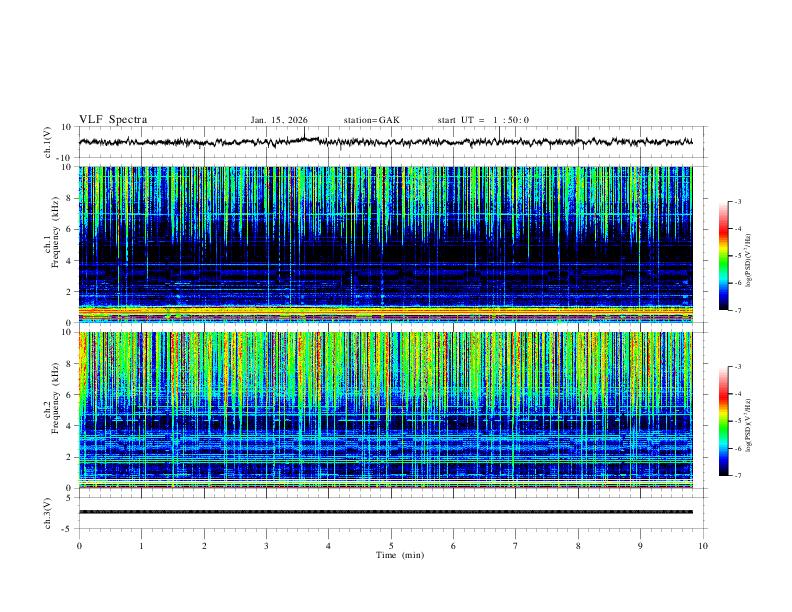The image size is (792, 612).
Task: Click the "-7" tick on the upper colorbar
Action: tap(737, 310)
